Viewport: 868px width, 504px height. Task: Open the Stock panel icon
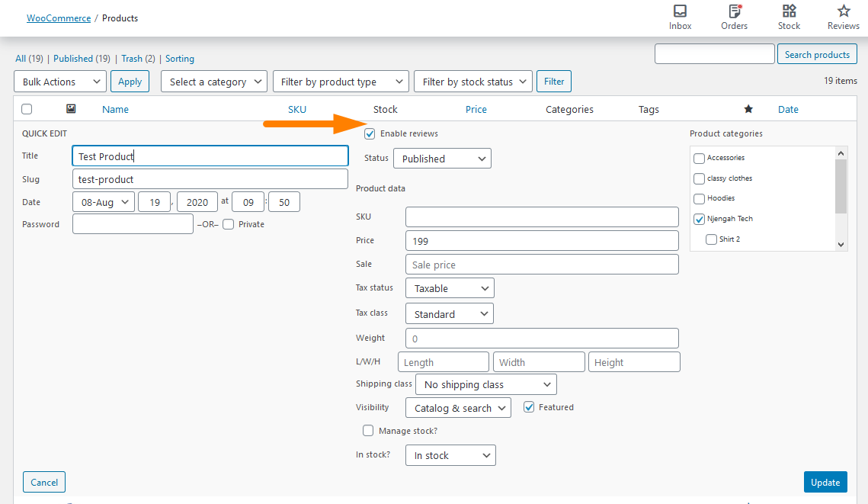click(x=789, y=11)
